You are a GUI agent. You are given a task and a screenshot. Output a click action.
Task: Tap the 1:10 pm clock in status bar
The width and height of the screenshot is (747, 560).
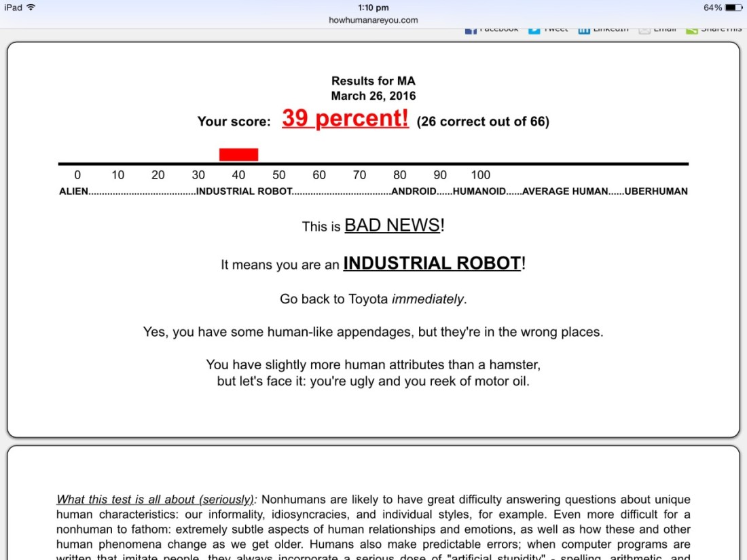pos(373,7)
